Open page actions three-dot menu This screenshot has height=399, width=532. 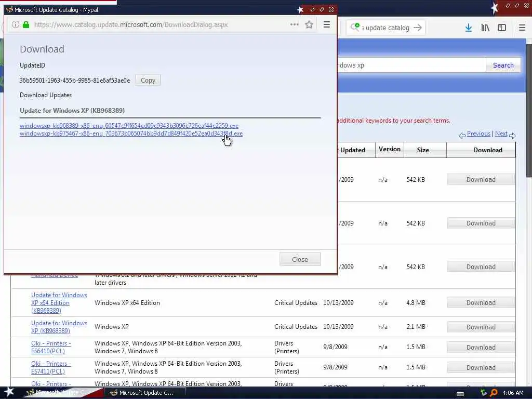click(x=295, y=24)
